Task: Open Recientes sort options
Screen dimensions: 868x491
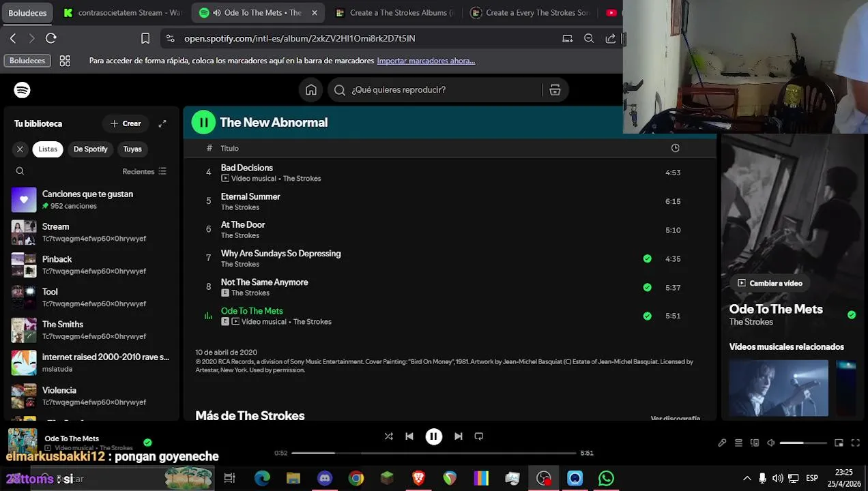Action: [144, 171]
